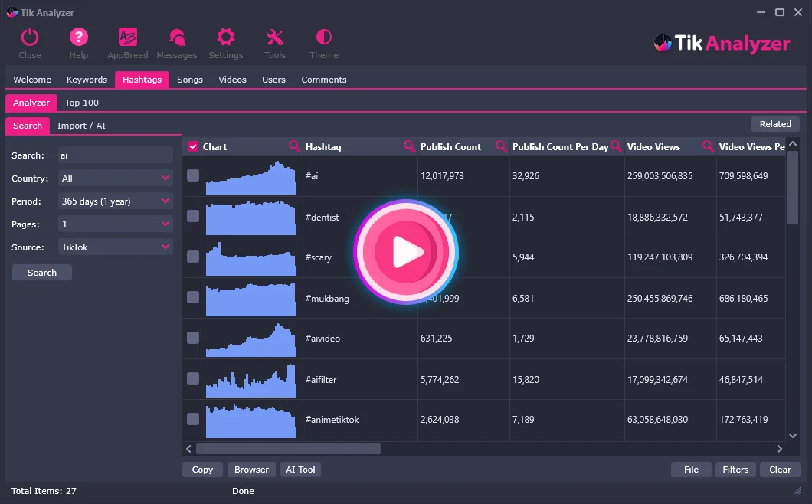Screen dimensions: 812x504
Task: Open AppBreed from the toolbar
Action: pyautogui.click(x=128, y=38)
